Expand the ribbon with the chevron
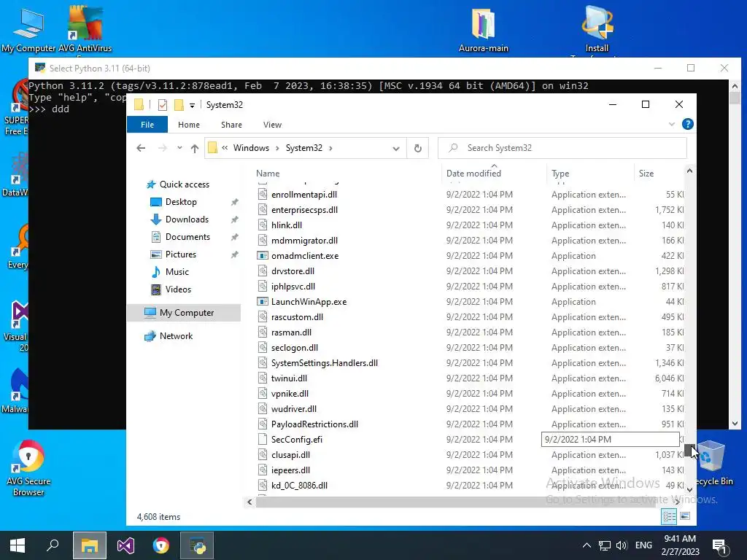Viewport: 747px width, 560px height. click(672, 124)
